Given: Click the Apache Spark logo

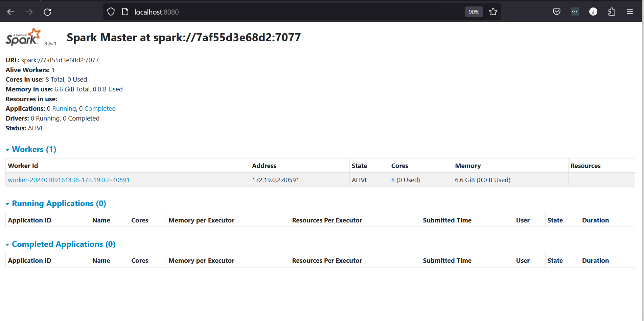Looking at the screenshot, I should pyautogui.click(x=23, y=37).
